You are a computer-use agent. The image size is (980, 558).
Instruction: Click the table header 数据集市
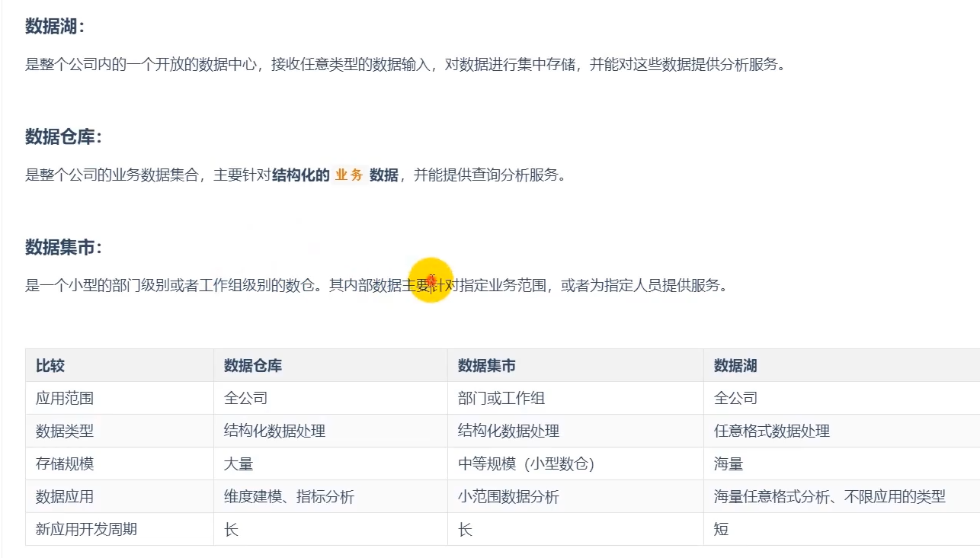coord(487,366)
